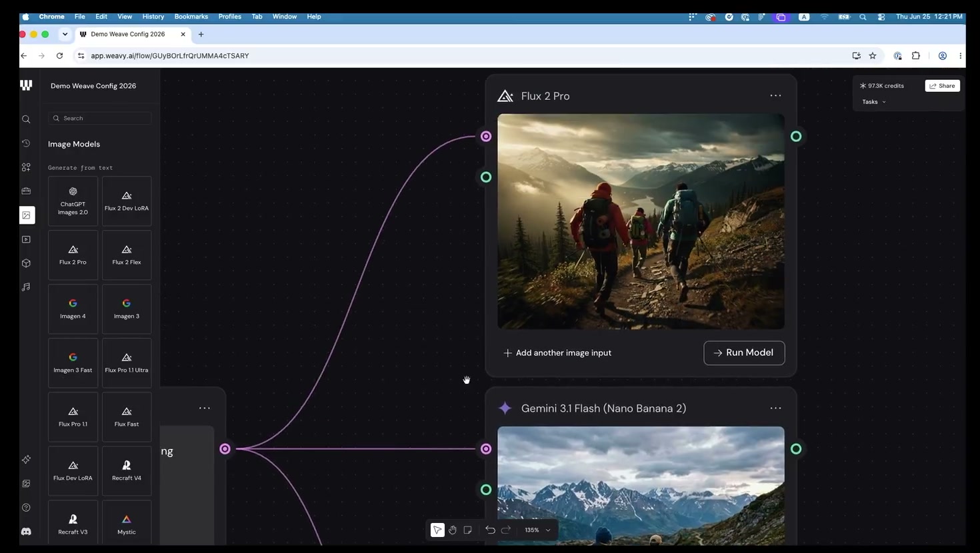The height and width of the screenshot is (553, 980).
Task: Open the 3D models cube icon
Action: (26, 263)
